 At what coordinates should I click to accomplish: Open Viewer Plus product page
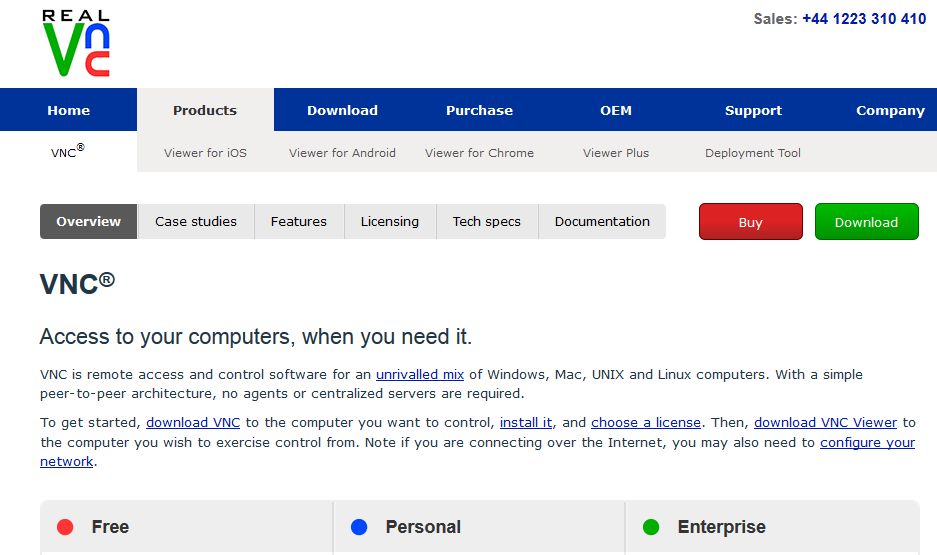coord(616,153)
